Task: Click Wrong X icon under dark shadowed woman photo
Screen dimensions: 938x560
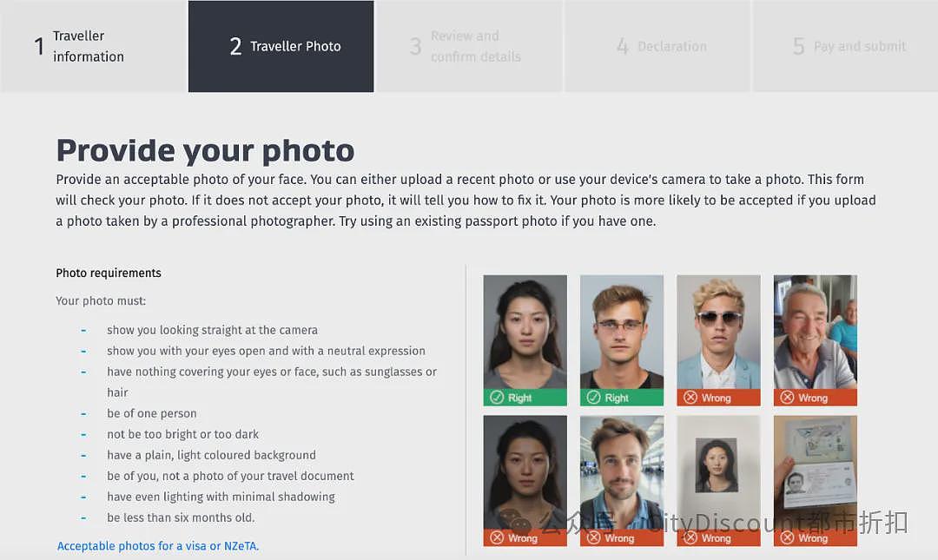Action: point(497,537)
